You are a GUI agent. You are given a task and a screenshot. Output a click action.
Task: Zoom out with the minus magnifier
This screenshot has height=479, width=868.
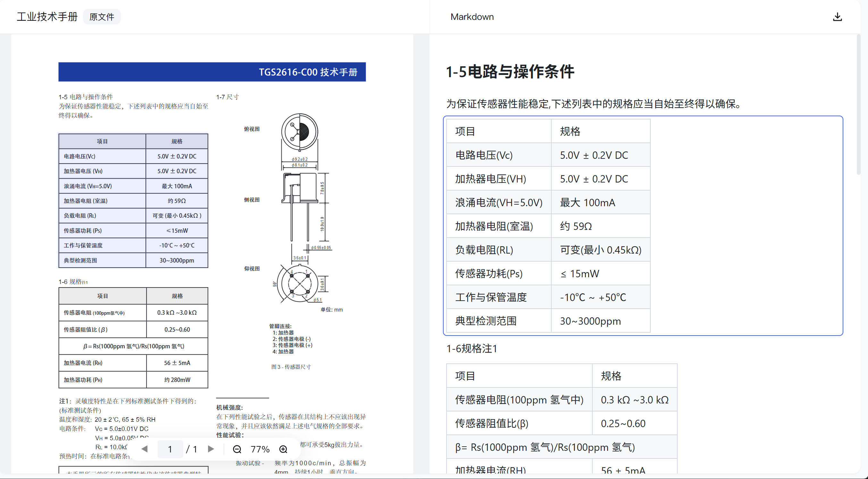[237, 449]
